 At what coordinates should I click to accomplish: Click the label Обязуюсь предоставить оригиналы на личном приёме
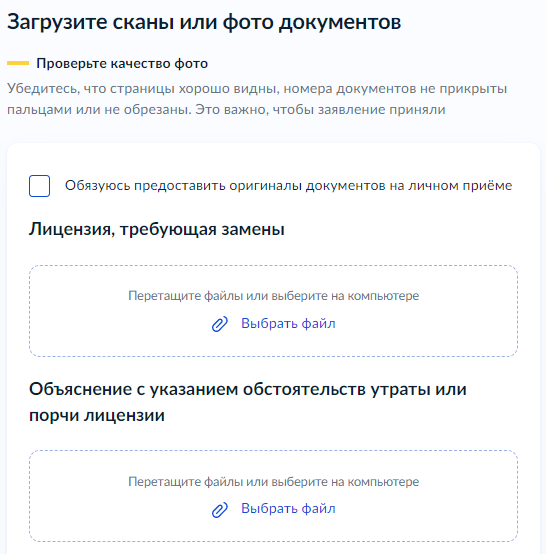[288, 185]
